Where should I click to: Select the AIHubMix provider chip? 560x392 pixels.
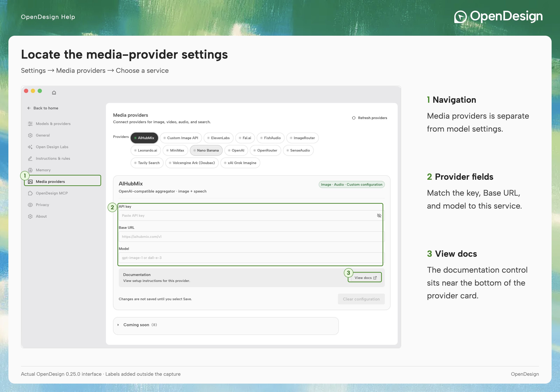[144, 138]
